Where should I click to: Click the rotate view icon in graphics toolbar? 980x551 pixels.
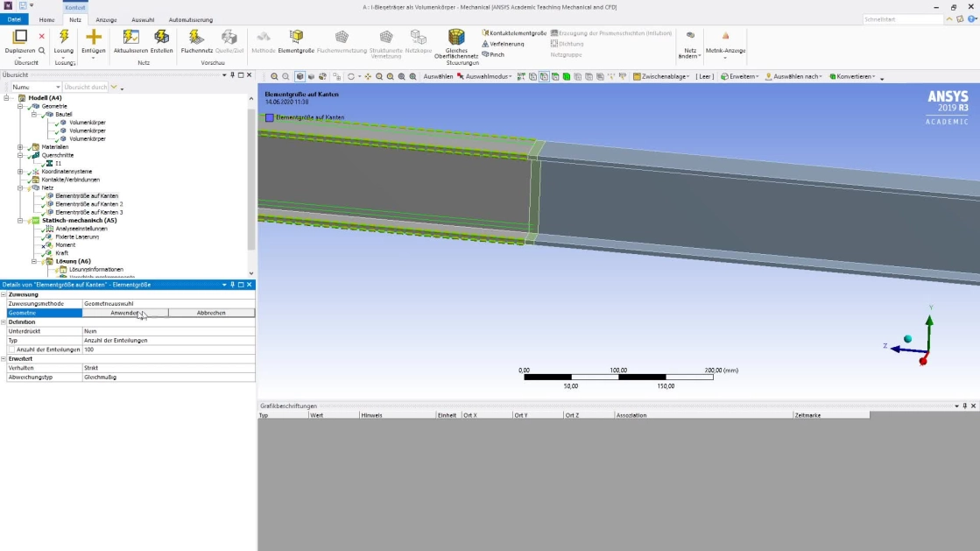pos(351,76)
